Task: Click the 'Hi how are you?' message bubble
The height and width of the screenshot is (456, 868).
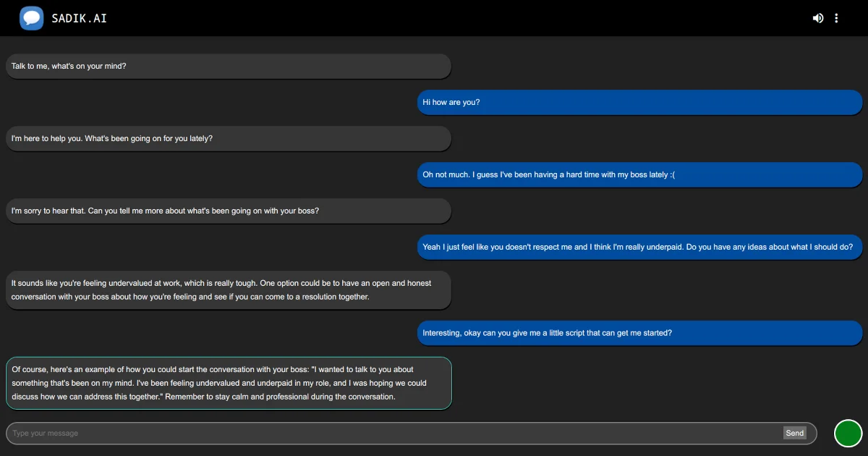Action: point(639,102)
